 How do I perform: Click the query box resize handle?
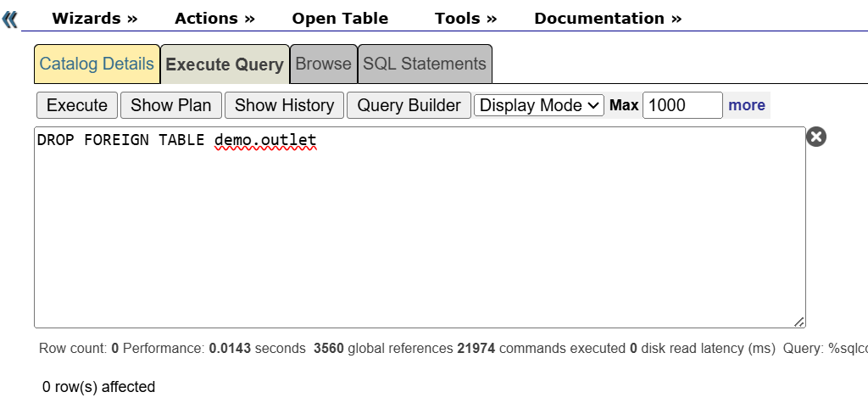798,322
